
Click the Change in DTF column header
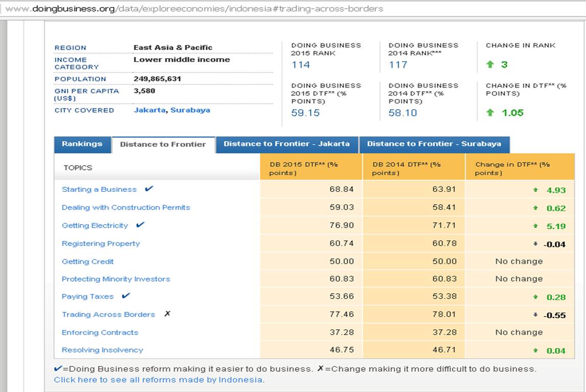click(x=520, y=167)
